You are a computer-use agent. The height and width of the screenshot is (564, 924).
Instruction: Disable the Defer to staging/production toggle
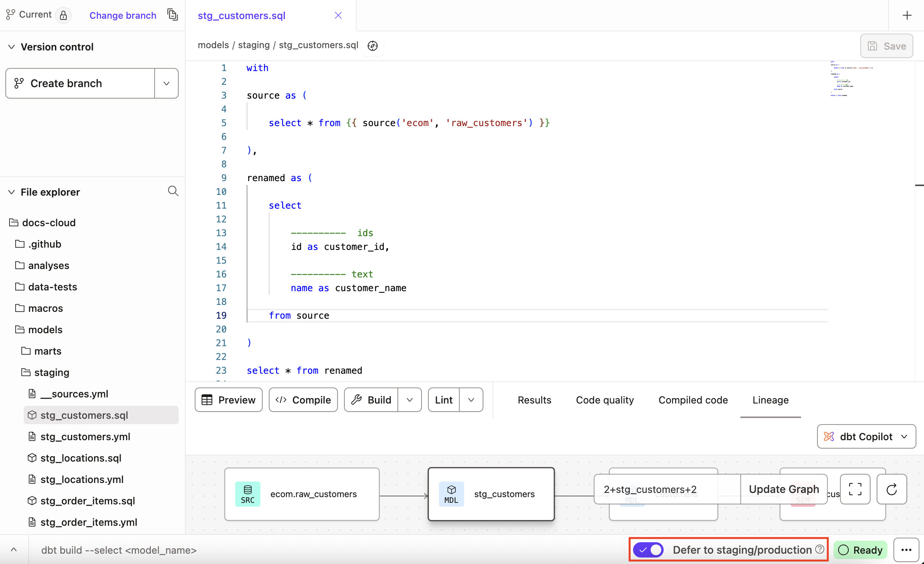coord(648,549)
